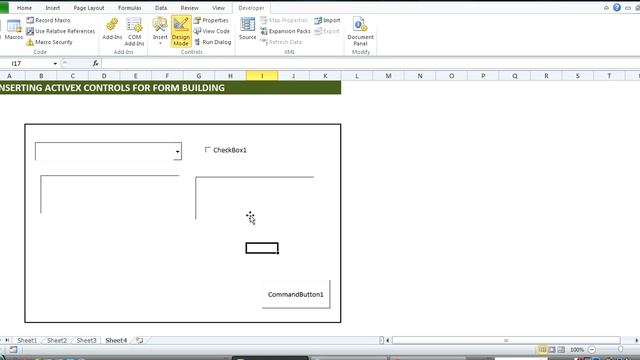Click the title banner cell text
The width and height of the screenshot is (640, 360).
pyautogui.click(x=113, y=88)
